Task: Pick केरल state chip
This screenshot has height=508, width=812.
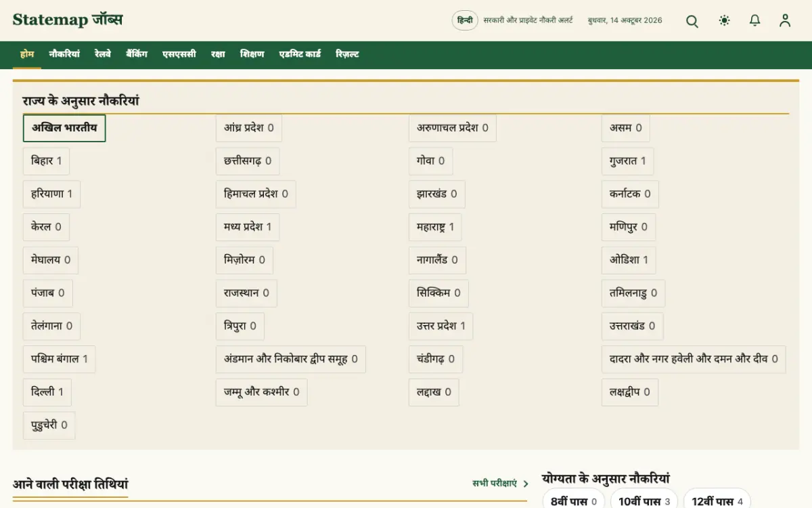Action: click(46, 227)
